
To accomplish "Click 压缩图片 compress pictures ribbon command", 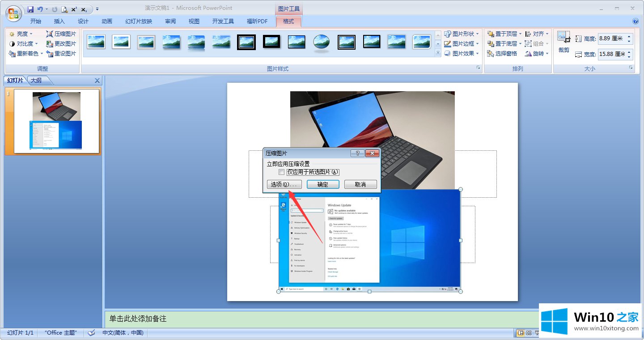I will point(61,34).
